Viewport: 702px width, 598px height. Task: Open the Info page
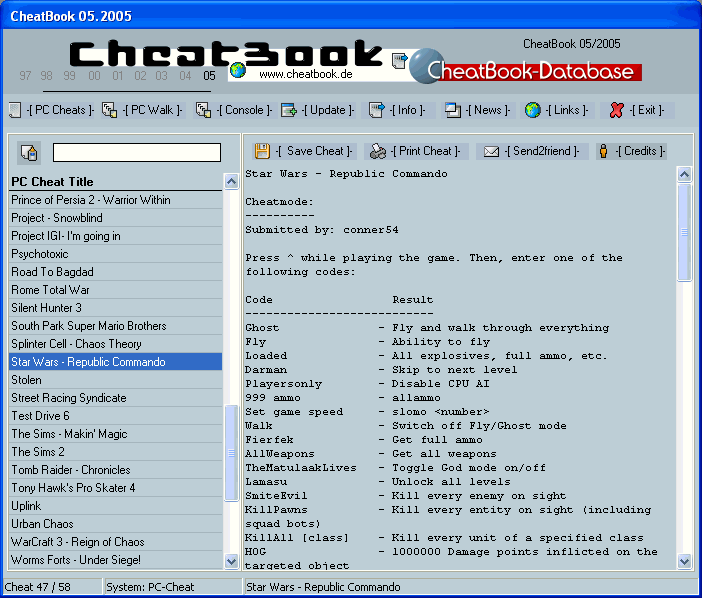(398, 110)
